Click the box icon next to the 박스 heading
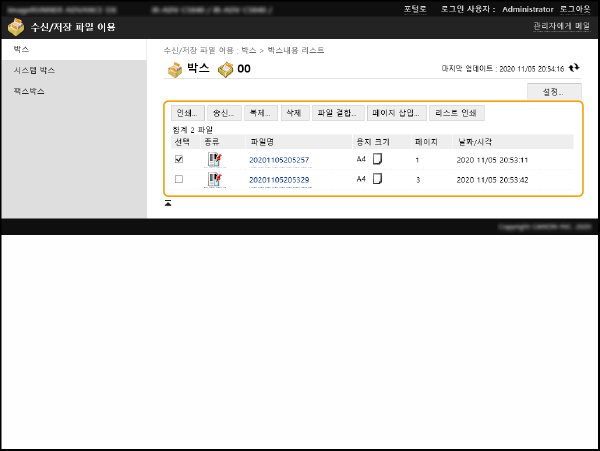The width and height of the screenshot is (600, 451). tap(175, 69)
